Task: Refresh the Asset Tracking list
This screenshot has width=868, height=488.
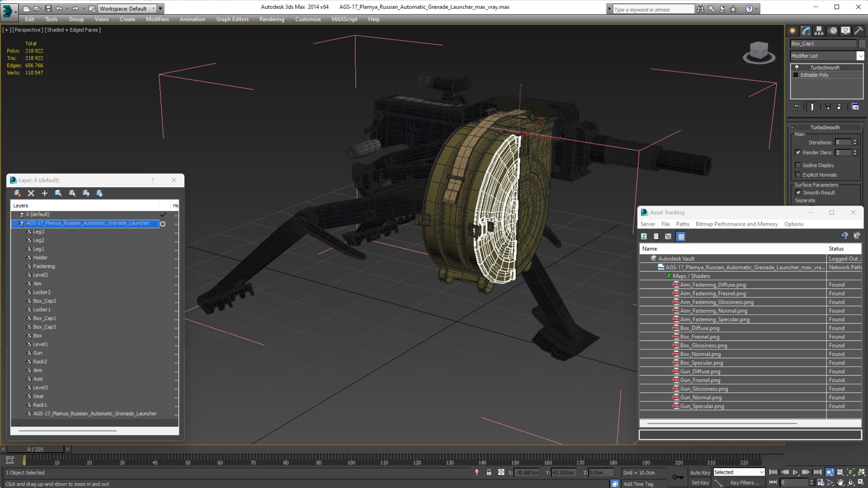Action: click(x=644, y=237)
